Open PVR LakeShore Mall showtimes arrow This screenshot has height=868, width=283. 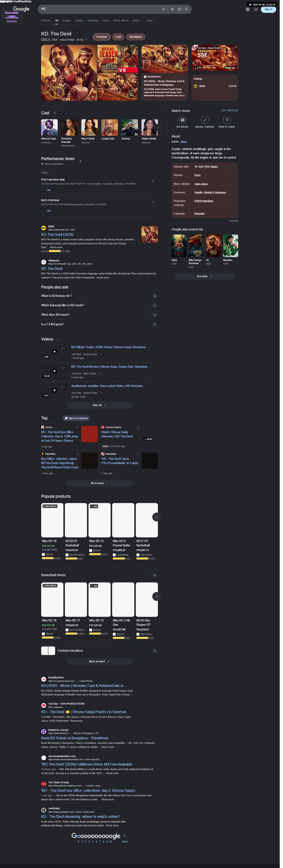point(153,181)
